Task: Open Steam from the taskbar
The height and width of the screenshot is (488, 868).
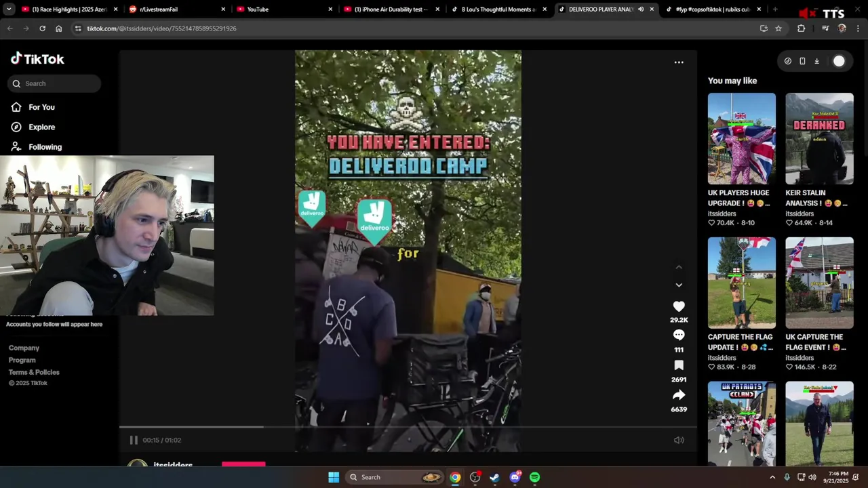Action: pyautogui.click(x=494, y=477)
